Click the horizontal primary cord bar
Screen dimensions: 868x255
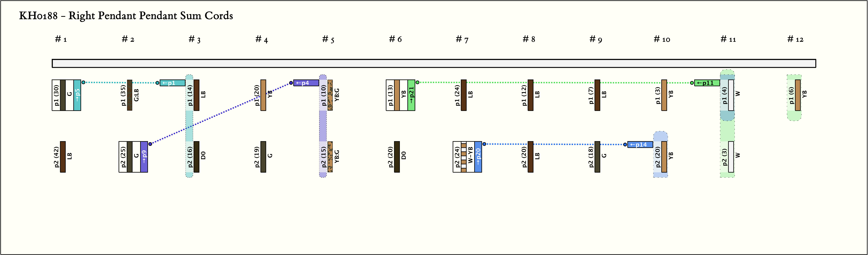434,63
